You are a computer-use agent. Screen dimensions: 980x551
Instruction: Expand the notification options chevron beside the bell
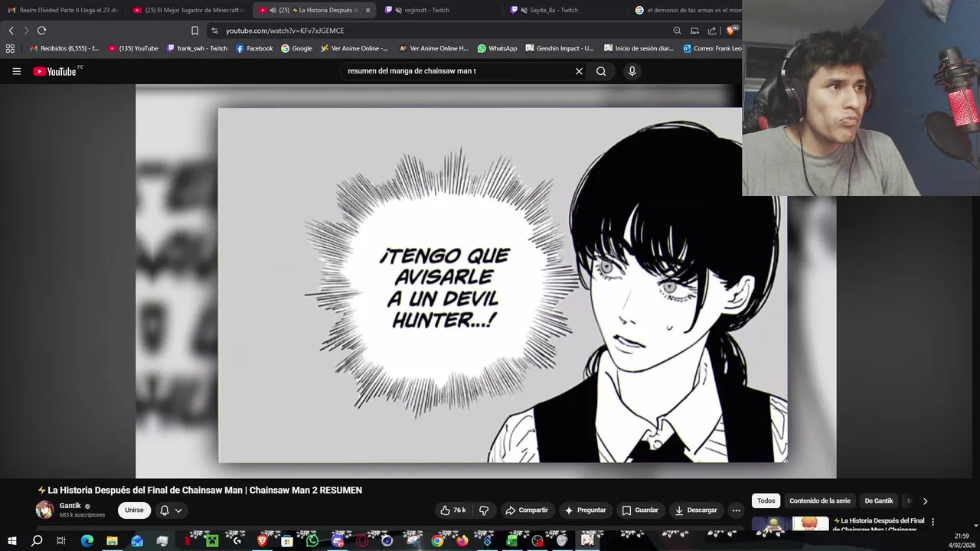click(x=178, y=510)
